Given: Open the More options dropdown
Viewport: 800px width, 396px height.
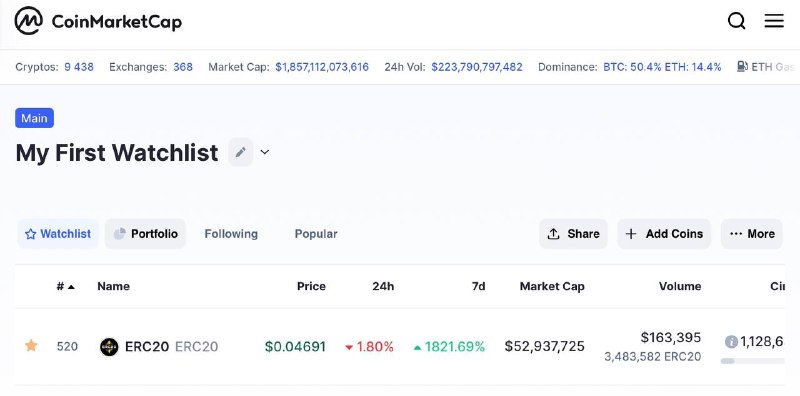Looking at the screenshot, I should pos(752,234).
